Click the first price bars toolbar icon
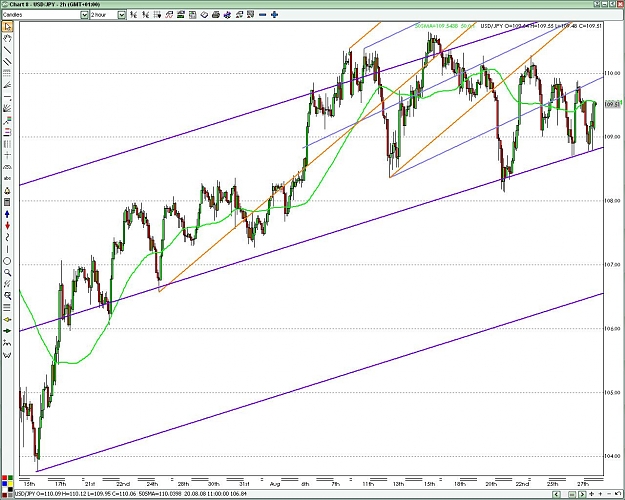The height and width of the screenshot is (500, 625). [134, 15]
